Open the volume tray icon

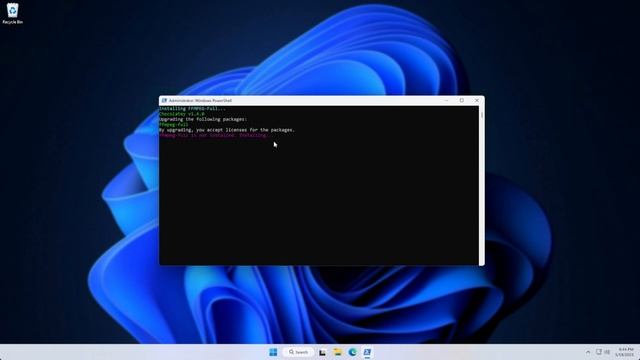(607, 352)
